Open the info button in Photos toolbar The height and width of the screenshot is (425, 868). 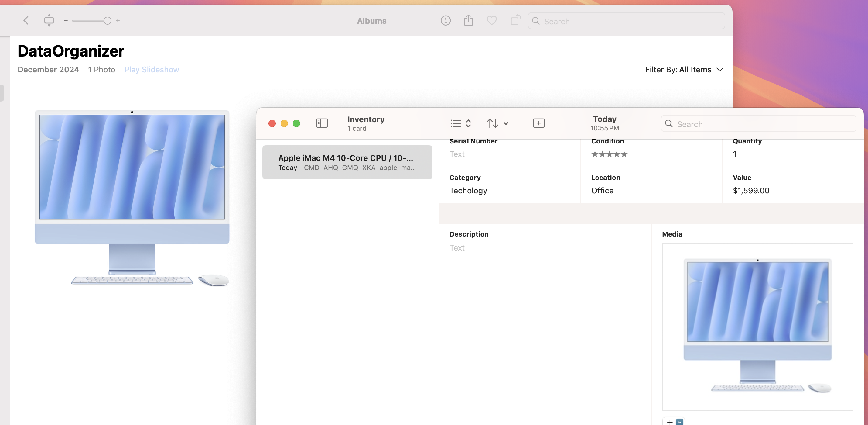click(446, 21)
